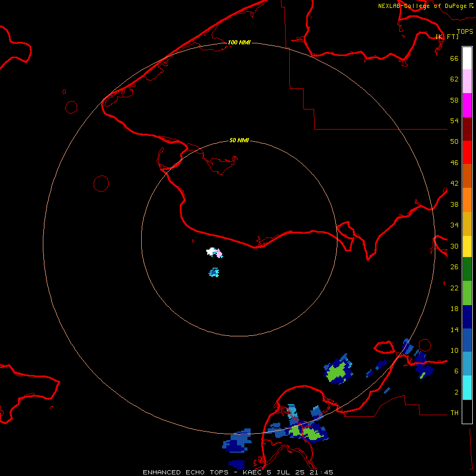Click the 34 legend value

(454, 225)
